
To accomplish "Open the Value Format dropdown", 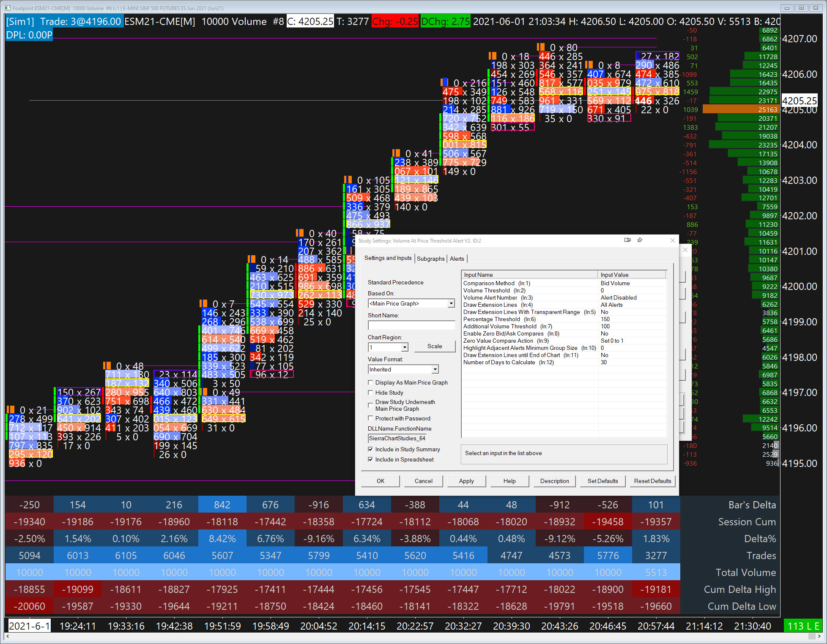I will coord(435,369).
